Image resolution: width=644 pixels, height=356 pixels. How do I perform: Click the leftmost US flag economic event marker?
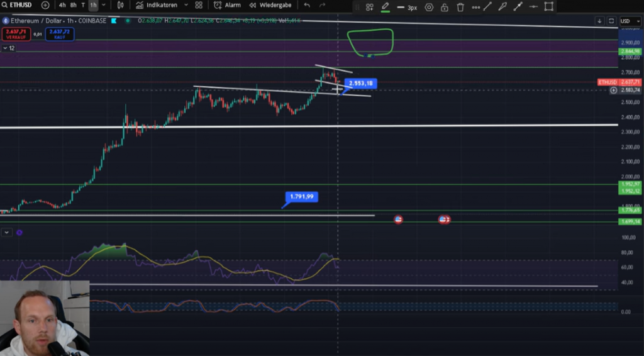398,220
